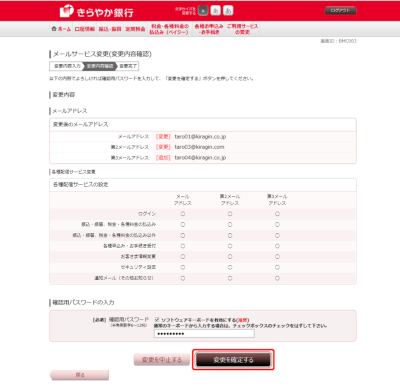Click the 変更完了 step tab
The height and width of the screenshot is (389, 400).
(x=128, y=66)
